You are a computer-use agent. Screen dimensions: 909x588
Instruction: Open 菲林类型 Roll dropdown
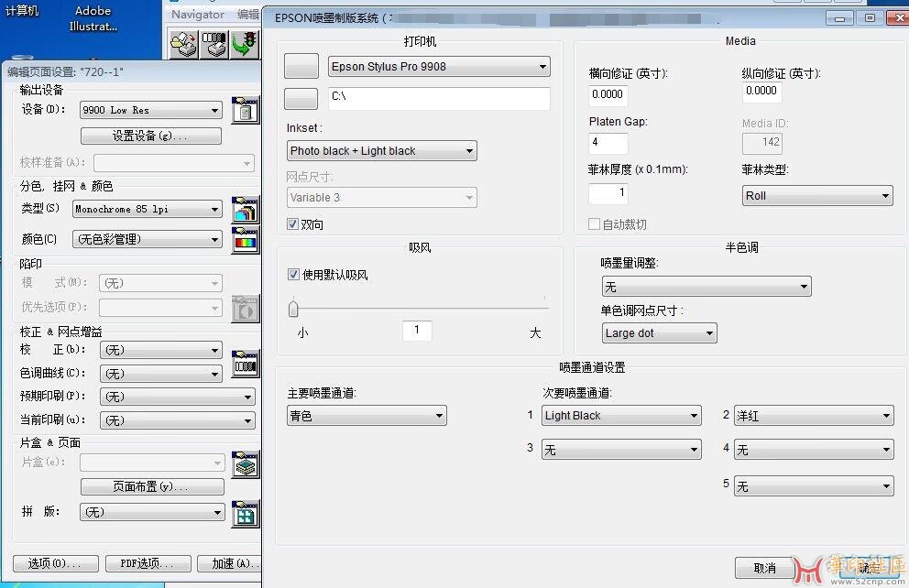[x=816, y=196]
